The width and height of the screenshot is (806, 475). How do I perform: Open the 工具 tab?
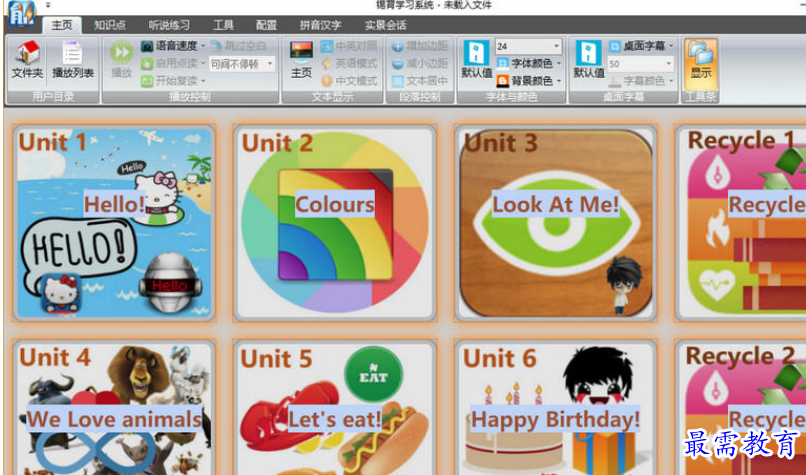[x=224, y=25]
